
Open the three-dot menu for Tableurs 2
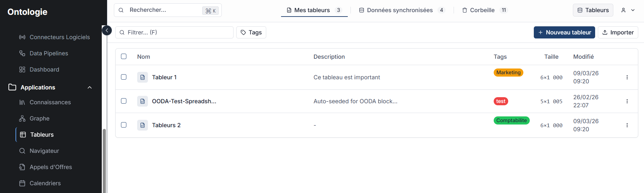(627, 125)
